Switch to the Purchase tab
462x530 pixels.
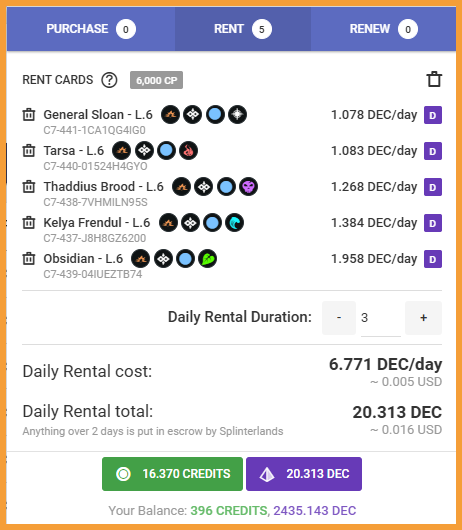click(x=91, y=29)
